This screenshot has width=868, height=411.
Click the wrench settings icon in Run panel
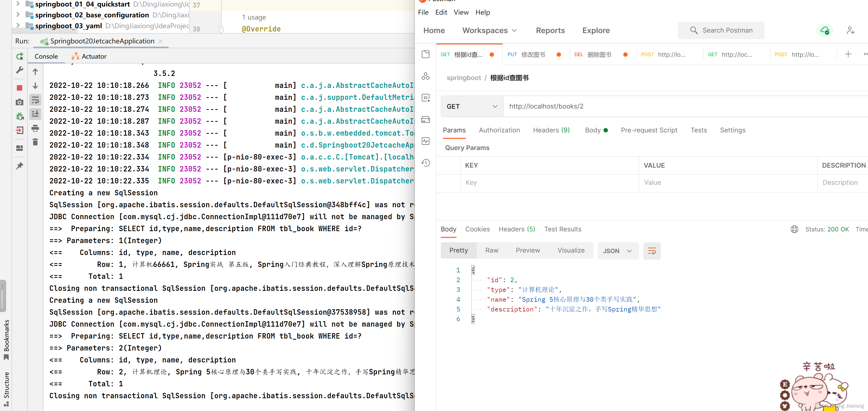[20, 71]
